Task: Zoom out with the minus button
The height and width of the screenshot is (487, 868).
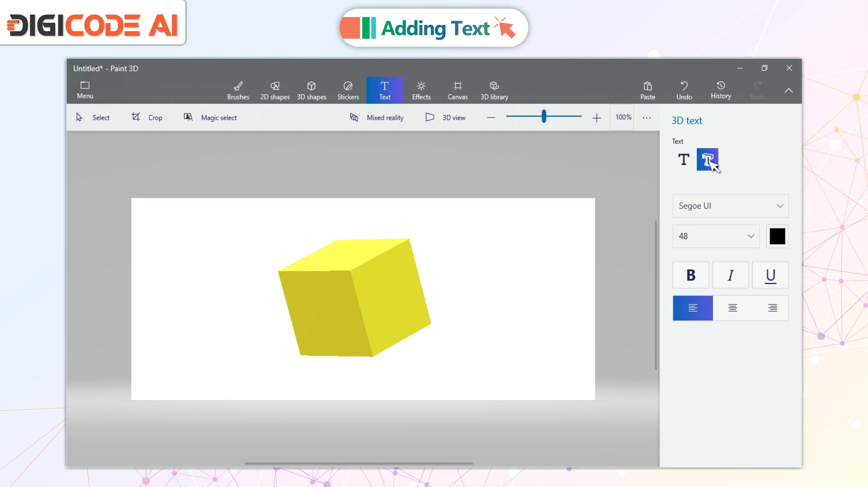Action: tap(491, 118)
